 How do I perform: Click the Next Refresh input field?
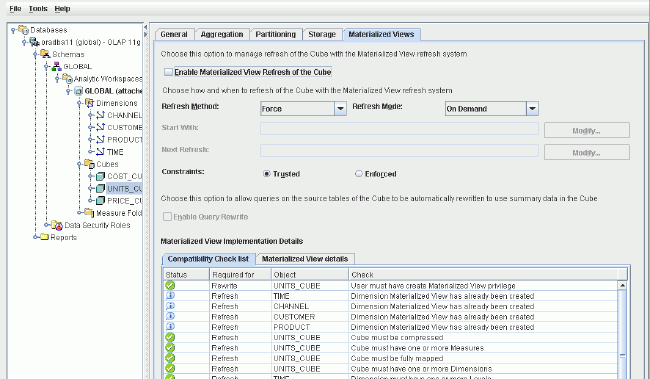click(399, 150)
